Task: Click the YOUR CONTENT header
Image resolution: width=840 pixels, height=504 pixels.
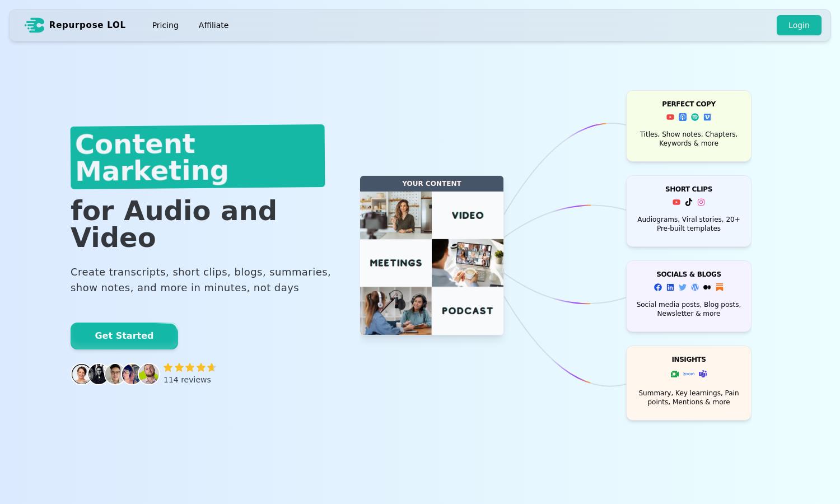Action: [x=432, y=184]
